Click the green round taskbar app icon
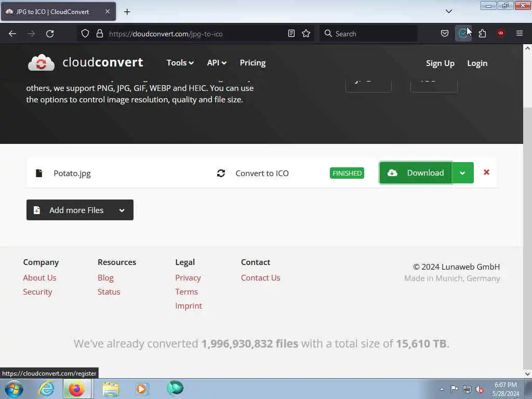 pyautogui.click(x=175, y=388)
